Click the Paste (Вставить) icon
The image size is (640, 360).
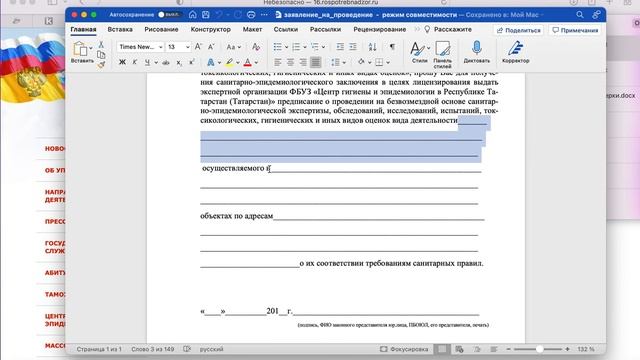(80, 49)
